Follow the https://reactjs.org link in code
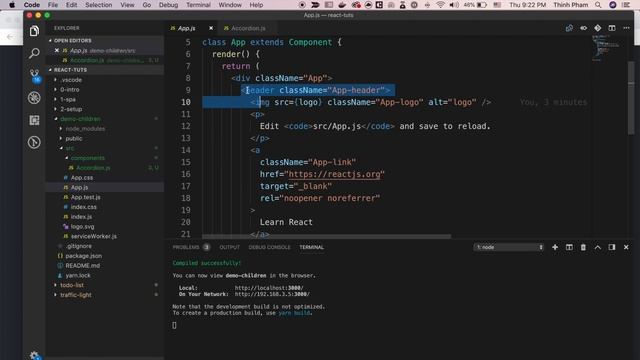 tap(335, 174)
